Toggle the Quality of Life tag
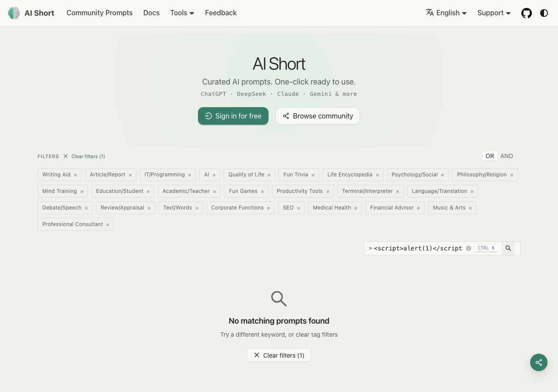Image resolution: width=558 pixels, height=392 pixels. pyautogui.click(x=249, y=175)
